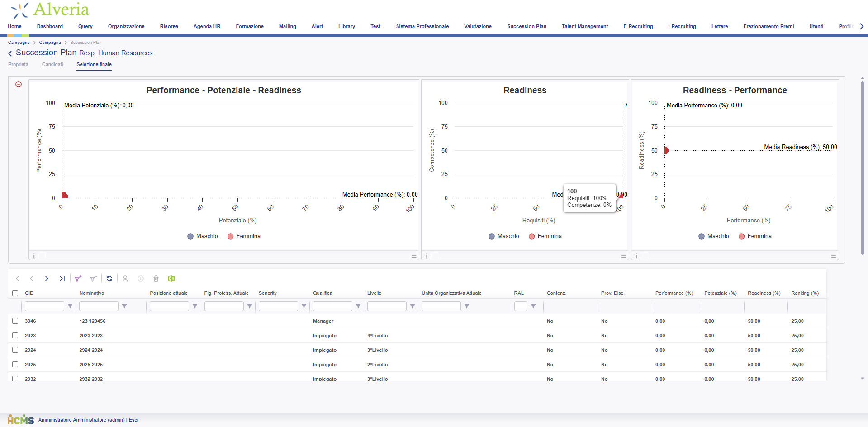Screen dimensions: 868x427
Task: Open the Talent Management menu
Action: [x=584, y=26]
